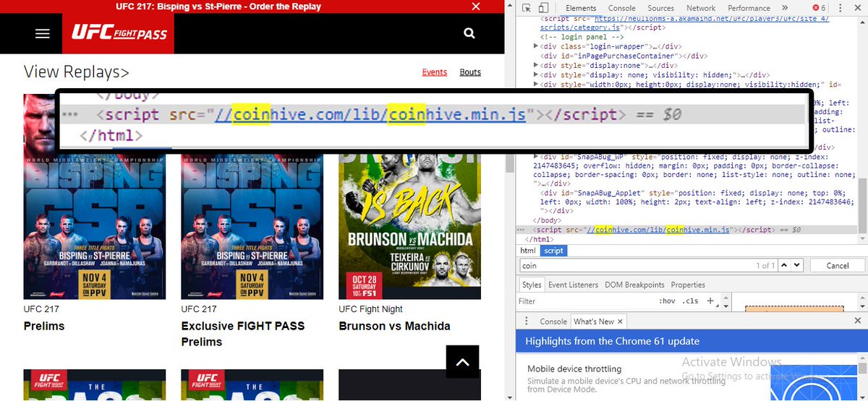Expand the login-wrapper div node
Image resolution: width=868 pixels, height=401 pixels.
coord(536,46)
